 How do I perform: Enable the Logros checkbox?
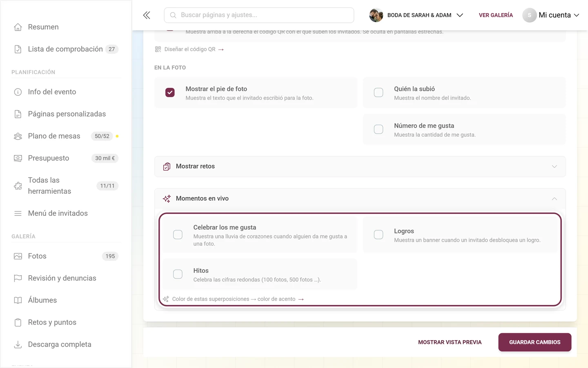tap(379, 235)
